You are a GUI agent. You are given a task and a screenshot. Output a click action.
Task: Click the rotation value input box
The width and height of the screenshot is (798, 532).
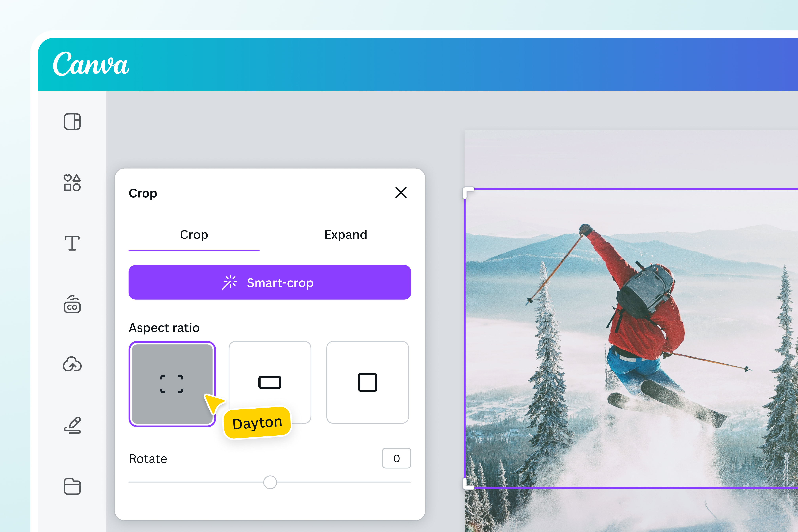coord(396,458)
